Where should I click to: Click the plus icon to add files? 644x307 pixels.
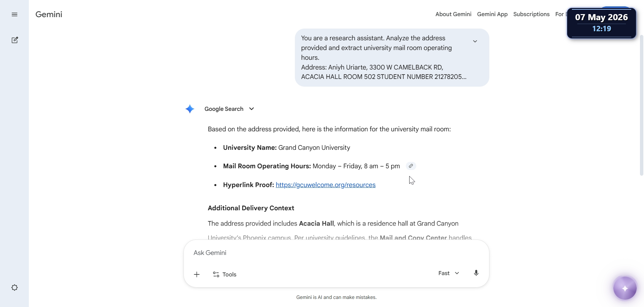pos(197,274)
